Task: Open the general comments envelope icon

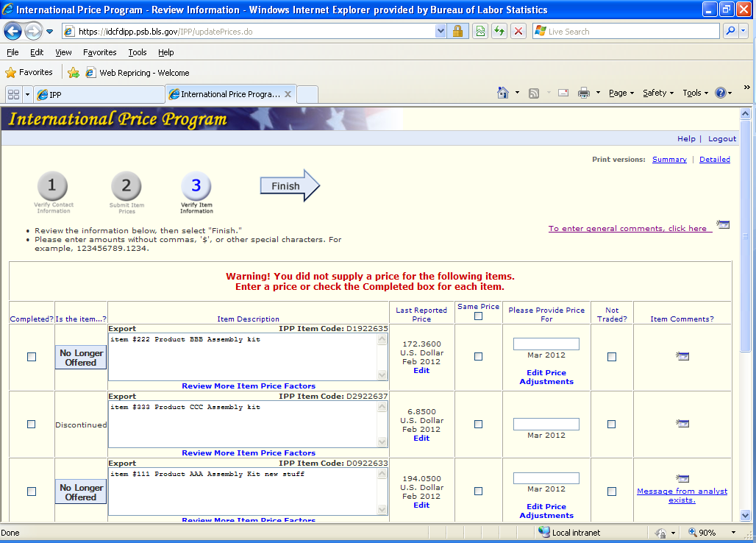Action: (723, 225)
